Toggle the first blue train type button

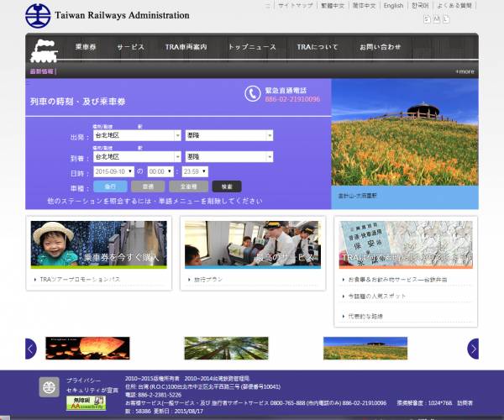110,186
